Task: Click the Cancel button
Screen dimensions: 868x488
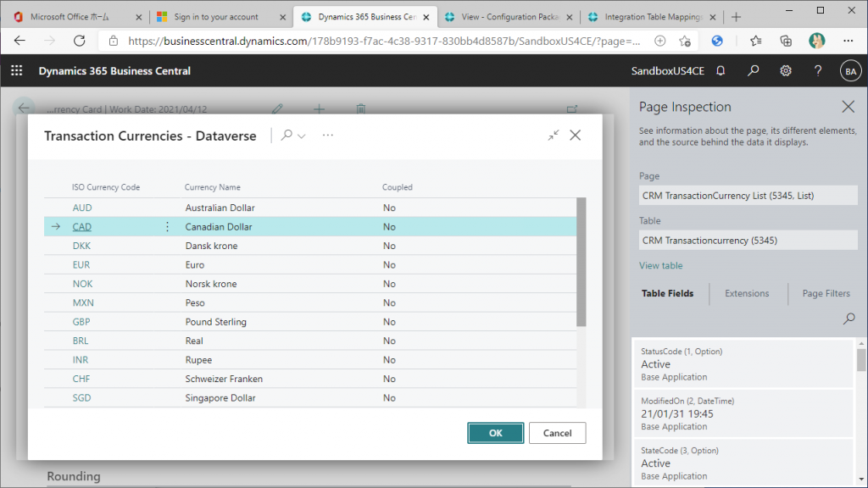Action: (557, 433)
